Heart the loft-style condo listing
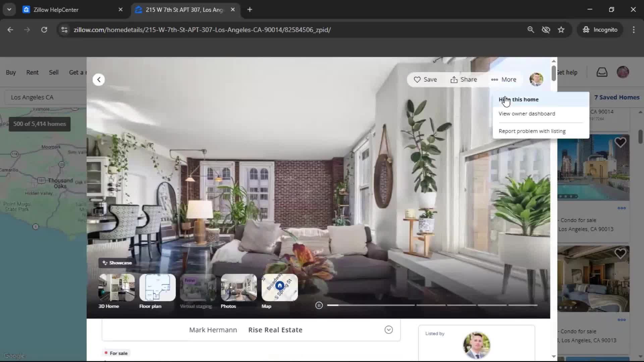644x362 pixels. tap(620, 253)
